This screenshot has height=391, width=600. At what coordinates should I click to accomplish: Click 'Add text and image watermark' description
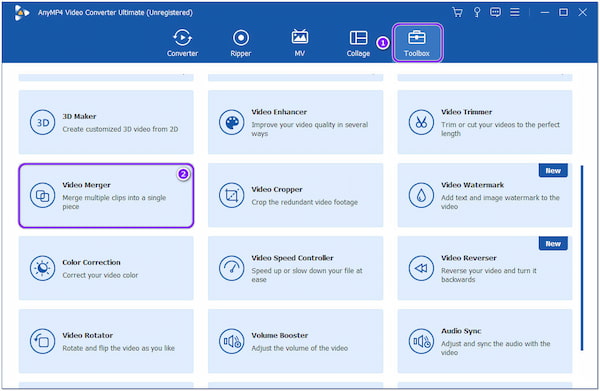[500, 202]
